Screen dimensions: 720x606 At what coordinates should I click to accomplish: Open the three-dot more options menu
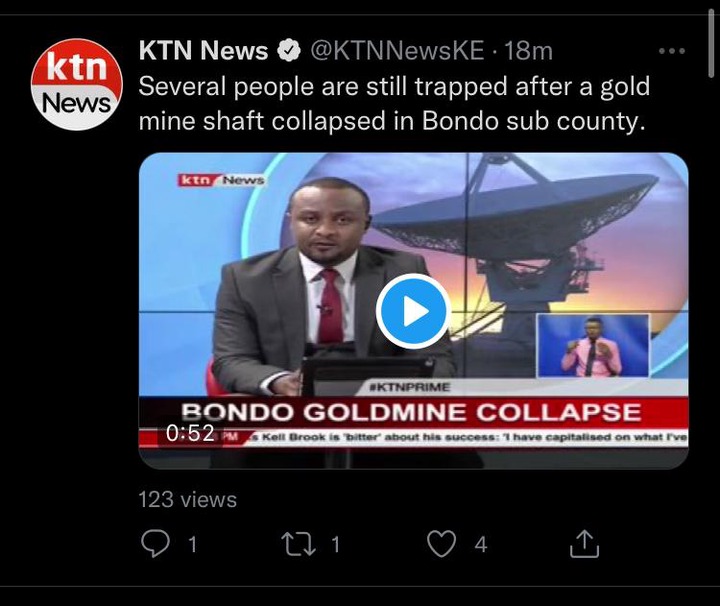[672, 51]
